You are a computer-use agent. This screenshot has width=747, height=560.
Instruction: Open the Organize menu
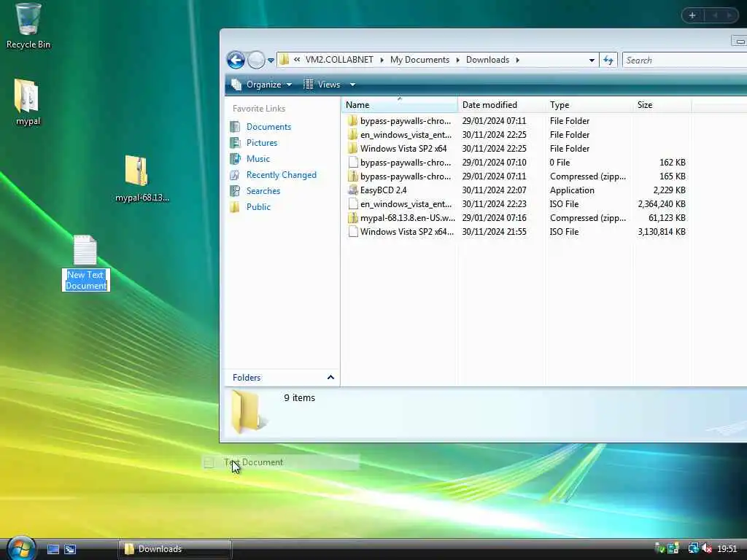(262, 85)
